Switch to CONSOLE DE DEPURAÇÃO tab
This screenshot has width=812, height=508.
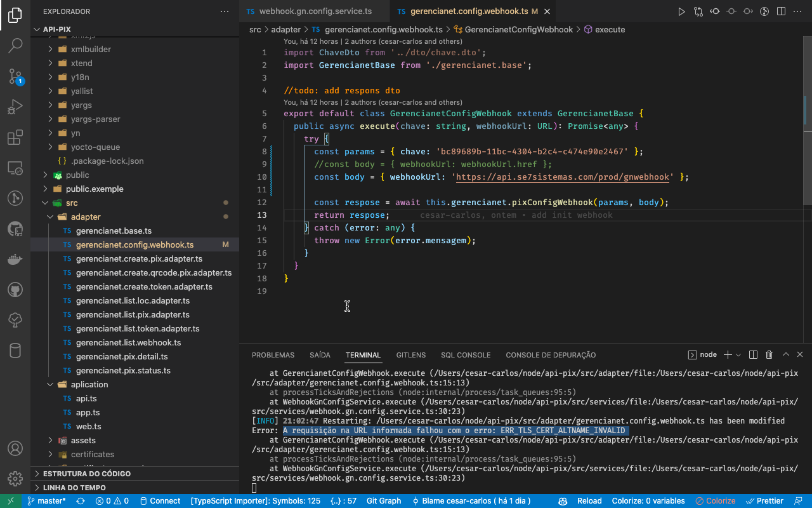point(551,355)
